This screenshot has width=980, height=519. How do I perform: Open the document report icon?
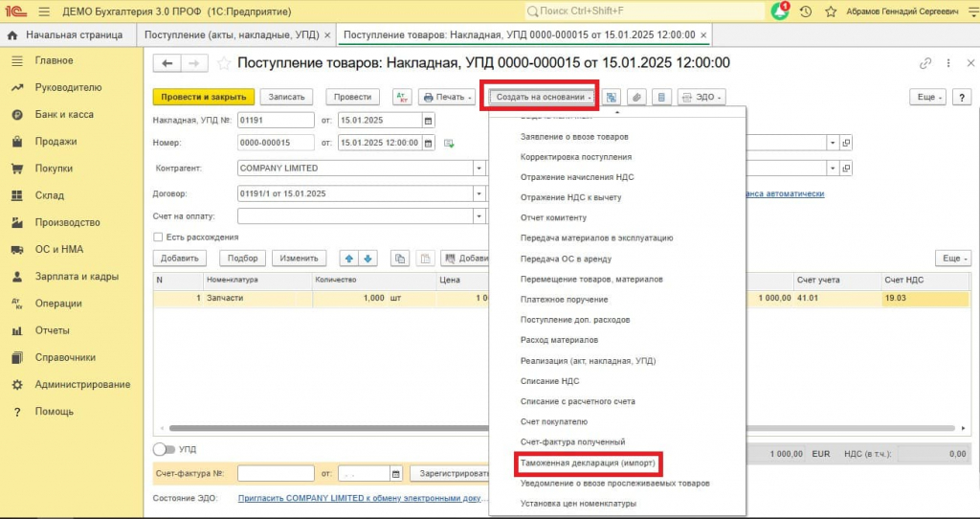point(661,97)
